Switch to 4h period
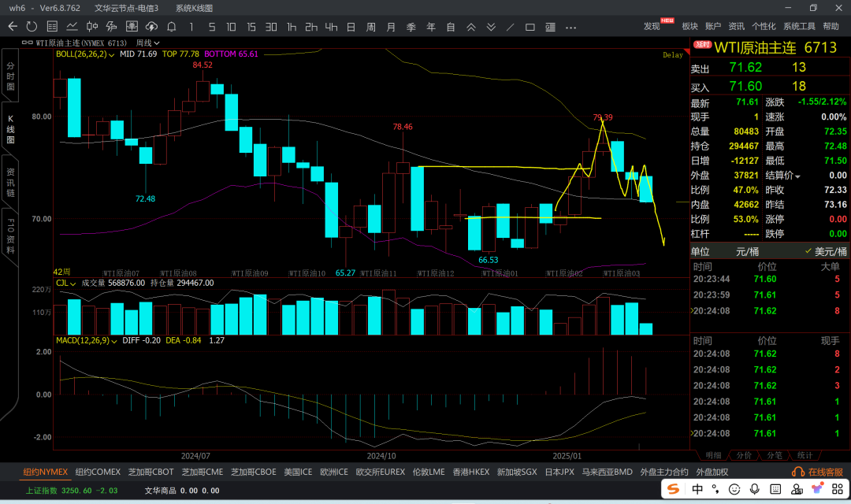Image resolution: width=851 pixels, height=504 pixels. coord(331,27)
